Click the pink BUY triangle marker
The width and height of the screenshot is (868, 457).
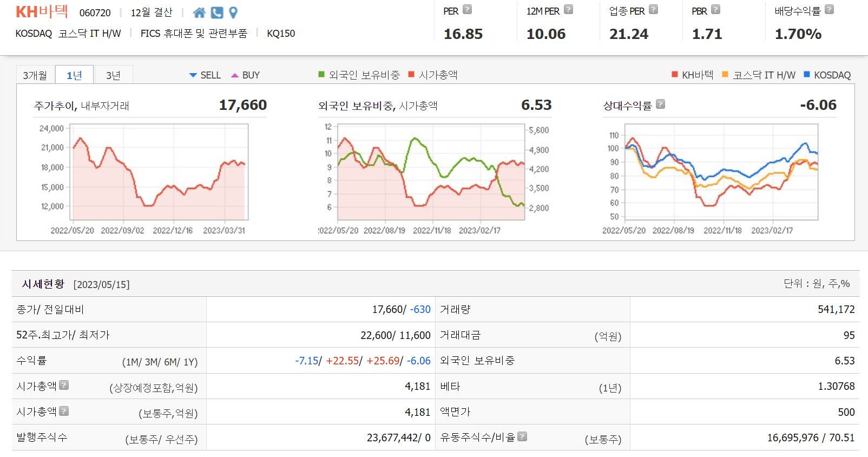click(235, 75)
